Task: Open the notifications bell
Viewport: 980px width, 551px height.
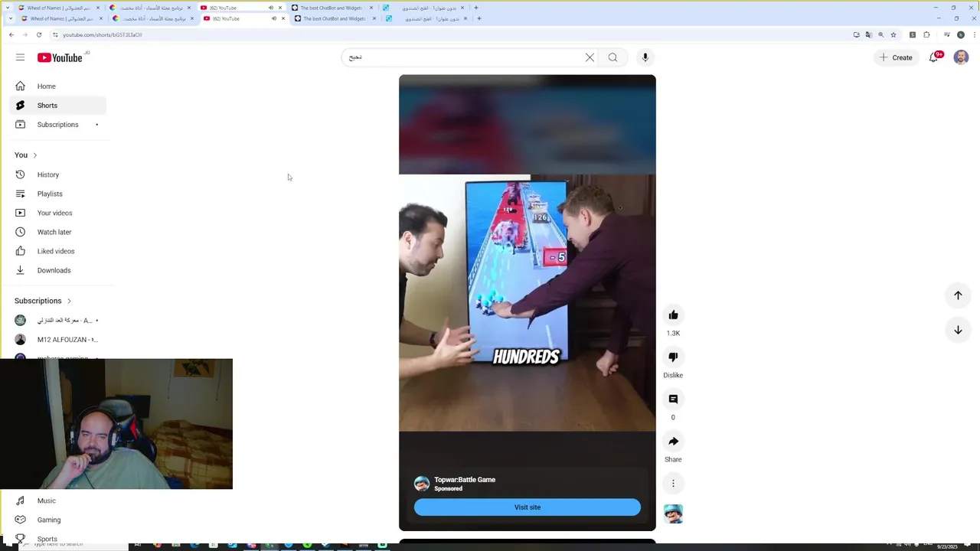Action: click(x=933, y=57)
